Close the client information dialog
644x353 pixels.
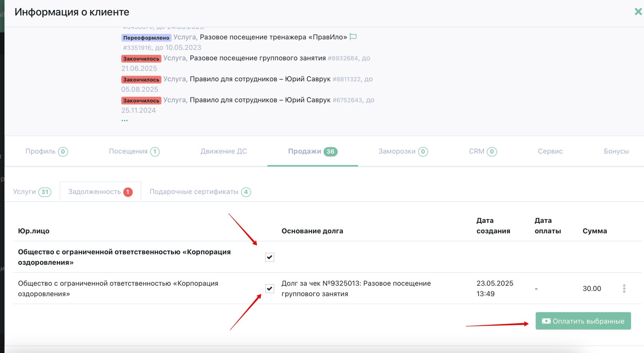(638, 12)
